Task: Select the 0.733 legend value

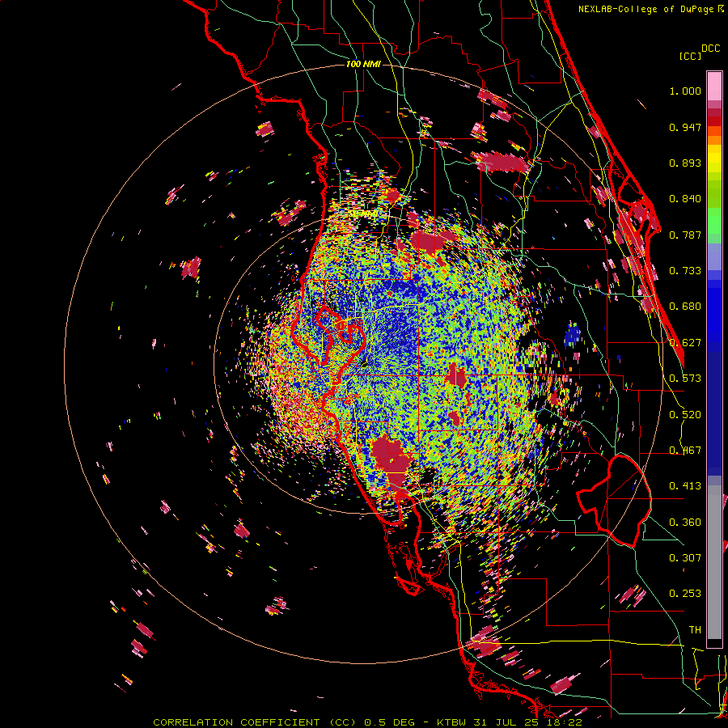Action: 685,271
